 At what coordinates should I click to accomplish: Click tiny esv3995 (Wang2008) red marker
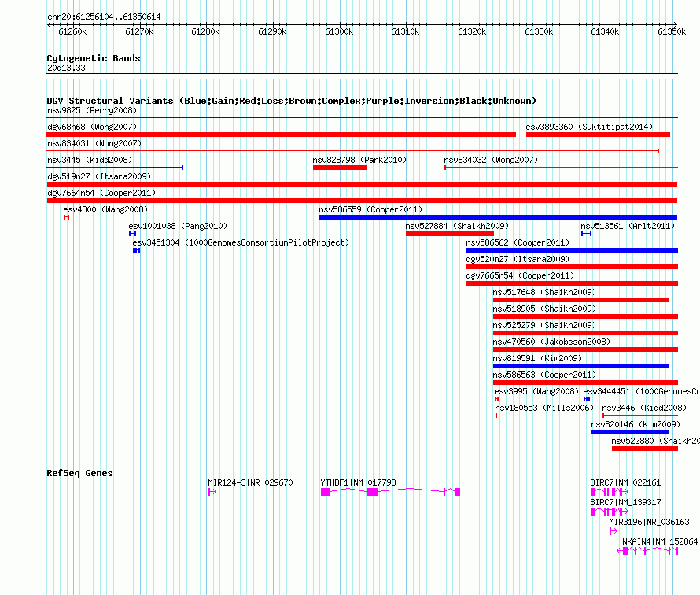(x=496, y=399)
